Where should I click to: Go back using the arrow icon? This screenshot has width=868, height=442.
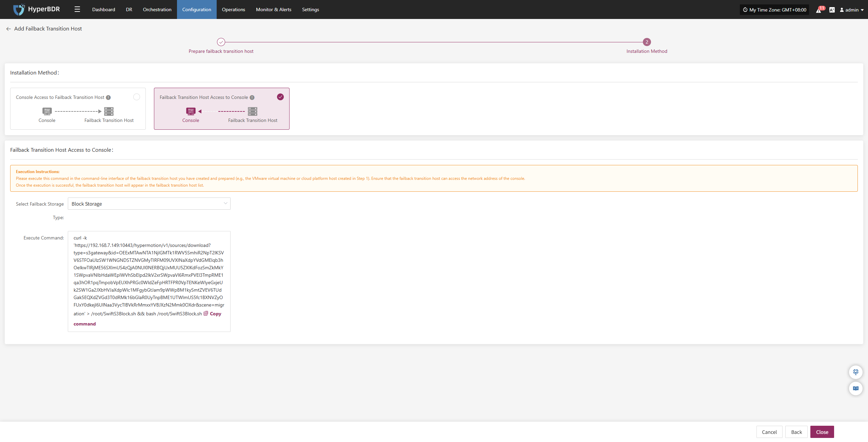pyautogui.click(x=8, y=29)
